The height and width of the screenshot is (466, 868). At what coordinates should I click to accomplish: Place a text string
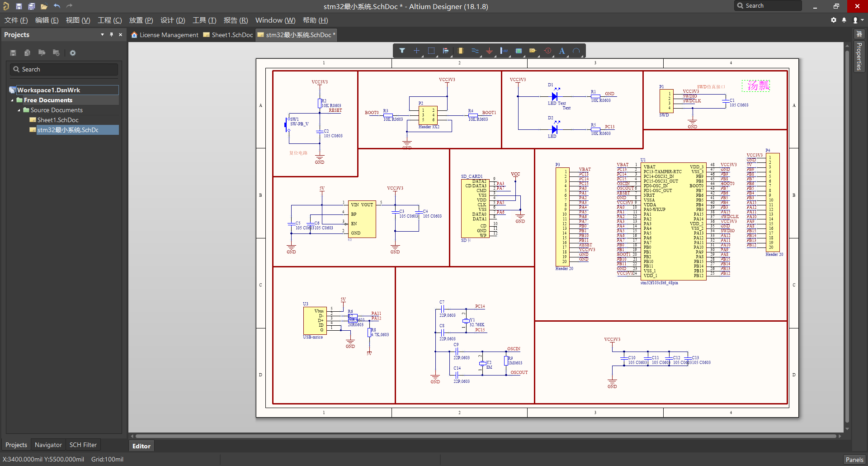(562, 51)
